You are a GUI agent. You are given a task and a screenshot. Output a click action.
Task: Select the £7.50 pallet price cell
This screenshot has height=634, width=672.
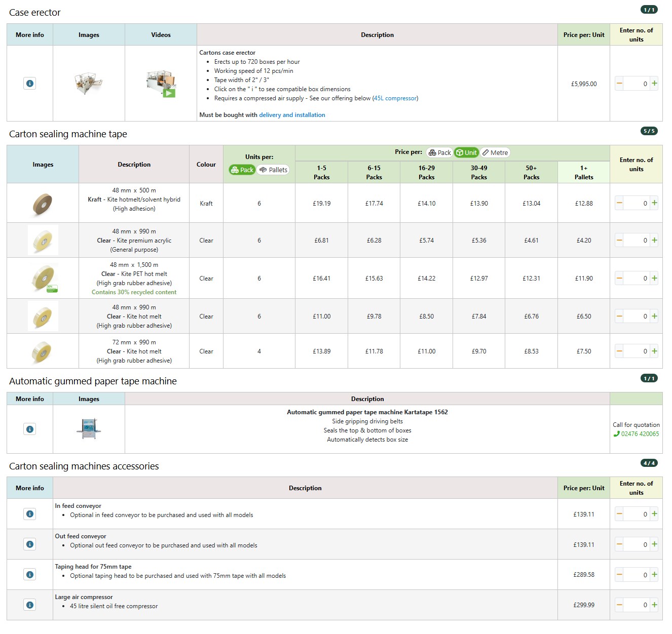tap(584, 351)
